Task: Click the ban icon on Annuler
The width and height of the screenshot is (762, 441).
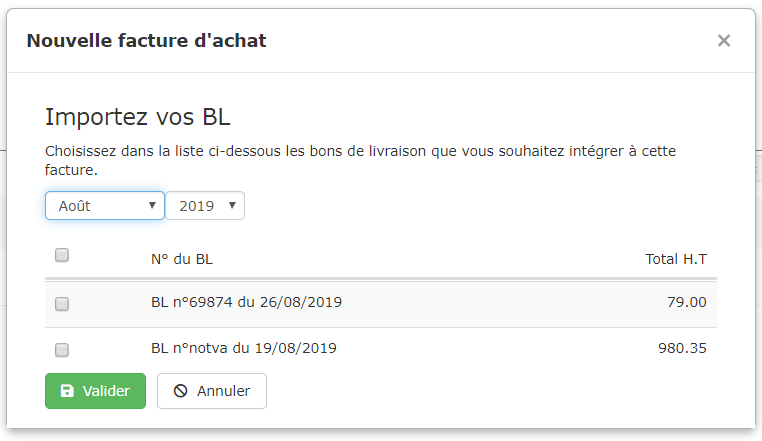Action: pyautogui.click(x=180, y=391)
